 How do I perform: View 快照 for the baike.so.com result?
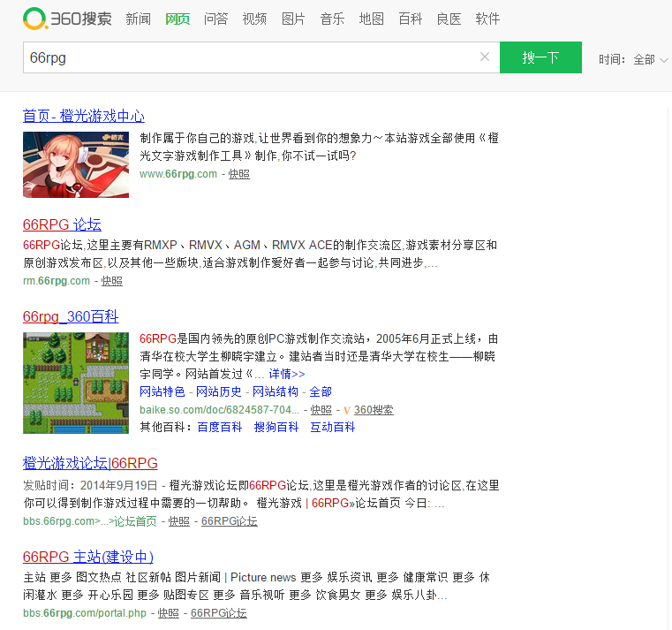pos(321,410)
